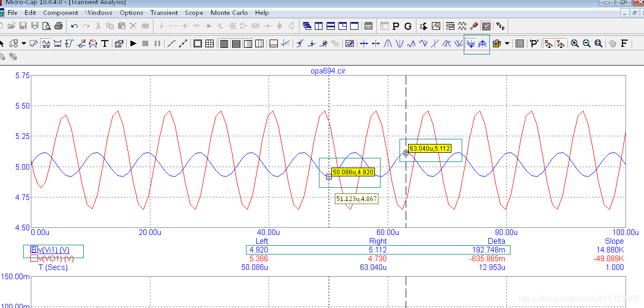644x308 pixels.
Task: Open the Scope menu
Action: click(194, 12)
